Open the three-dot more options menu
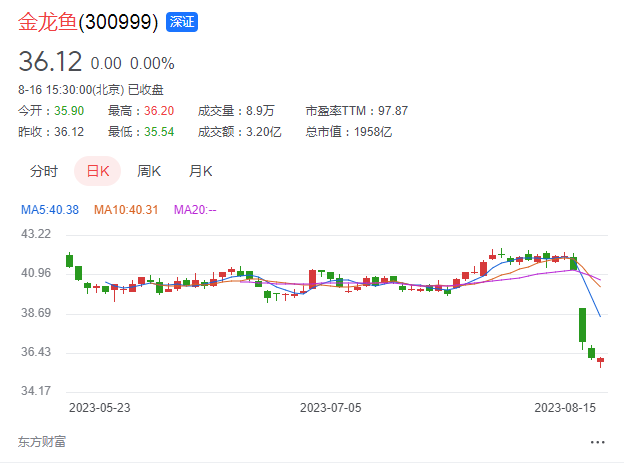 coord(597,442)
